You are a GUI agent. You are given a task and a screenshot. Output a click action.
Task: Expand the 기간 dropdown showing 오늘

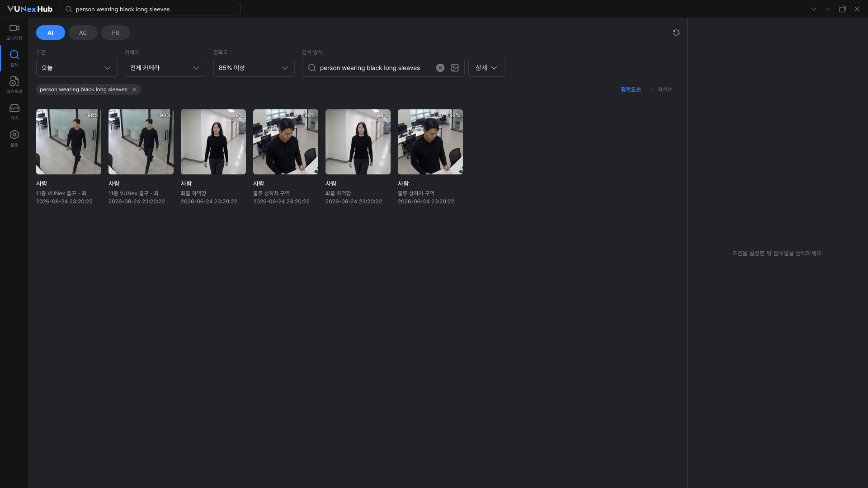[77, 68]
